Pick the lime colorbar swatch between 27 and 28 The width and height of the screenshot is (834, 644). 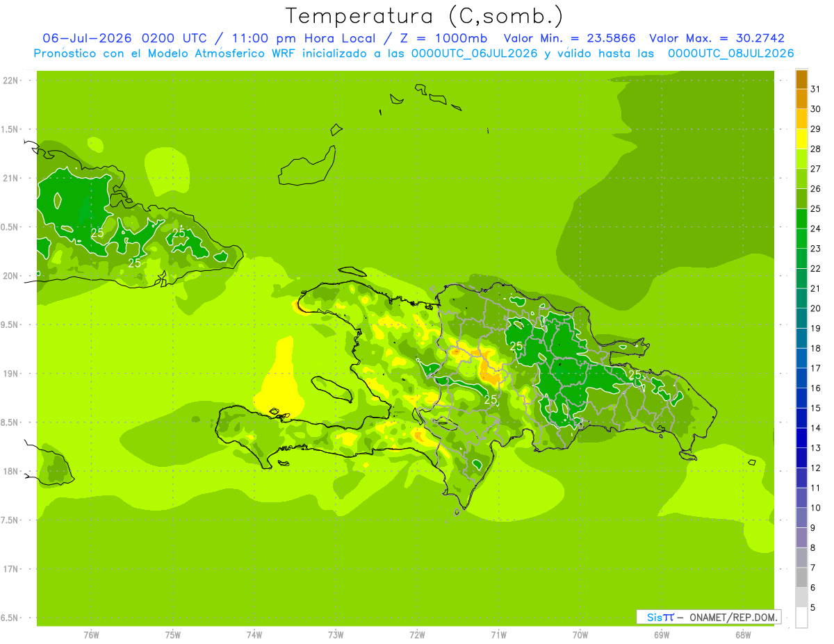(x=801, y=159)
